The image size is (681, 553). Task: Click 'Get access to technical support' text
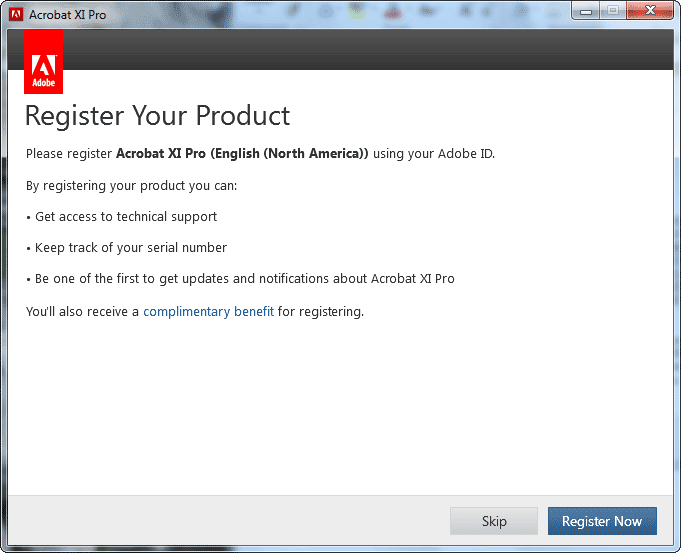tap(126, 217)
